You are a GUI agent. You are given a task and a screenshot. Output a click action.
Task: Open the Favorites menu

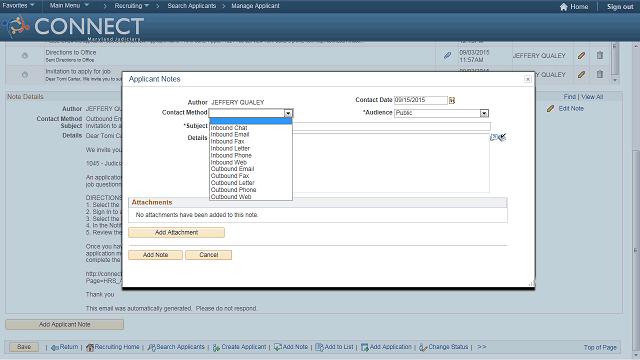pos(18,6)
